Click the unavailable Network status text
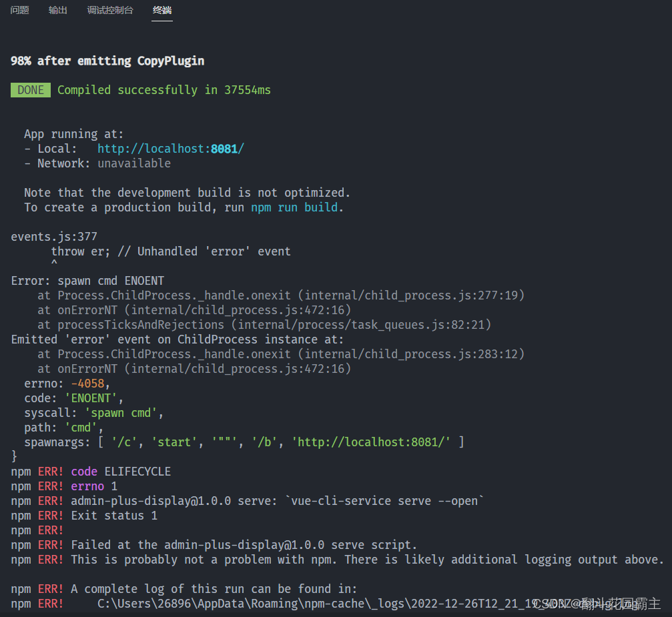This screenshot has width=672, height=617. pos(133,163)
